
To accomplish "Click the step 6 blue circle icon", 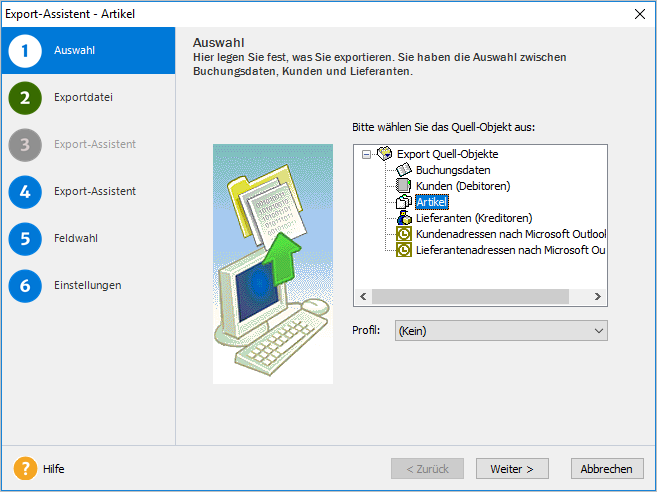I will point(25,286).
